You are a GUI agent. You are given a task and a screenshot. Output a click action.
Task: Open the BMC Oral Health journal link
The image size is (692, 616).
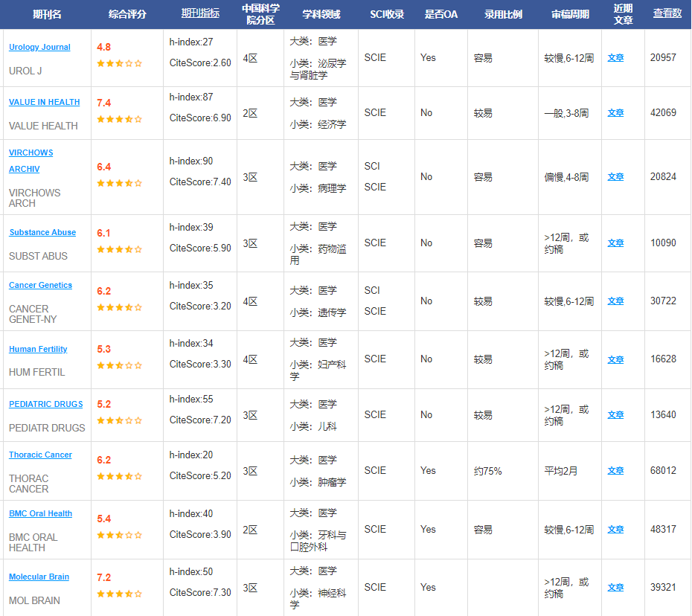click(41, 513)
